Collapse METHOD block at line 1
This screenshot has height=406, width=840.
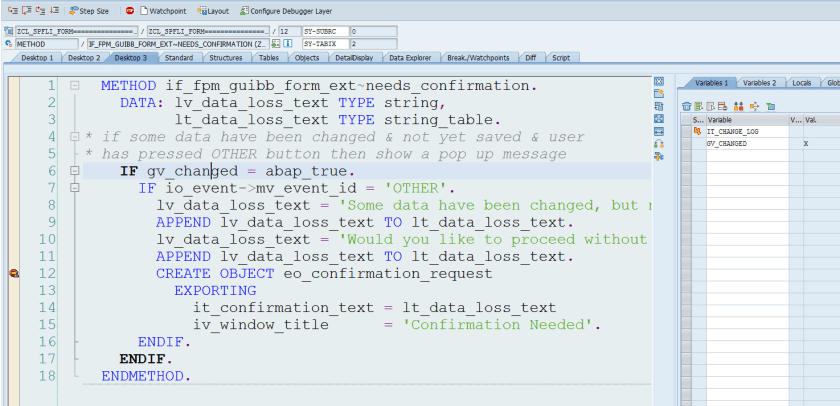pyautogui.click(x=75, y=85)
